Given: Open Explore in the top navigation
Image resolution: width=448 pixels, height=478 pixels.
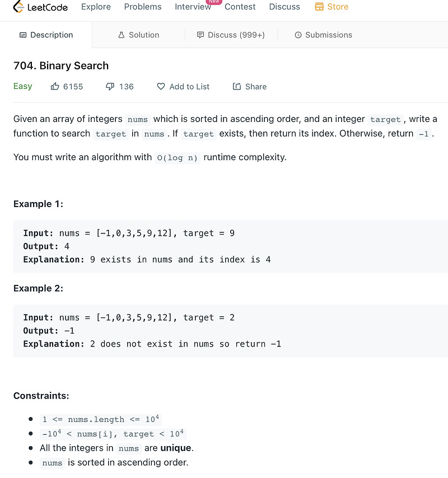Looking at the screenshot, I should (x=96, y=7).
